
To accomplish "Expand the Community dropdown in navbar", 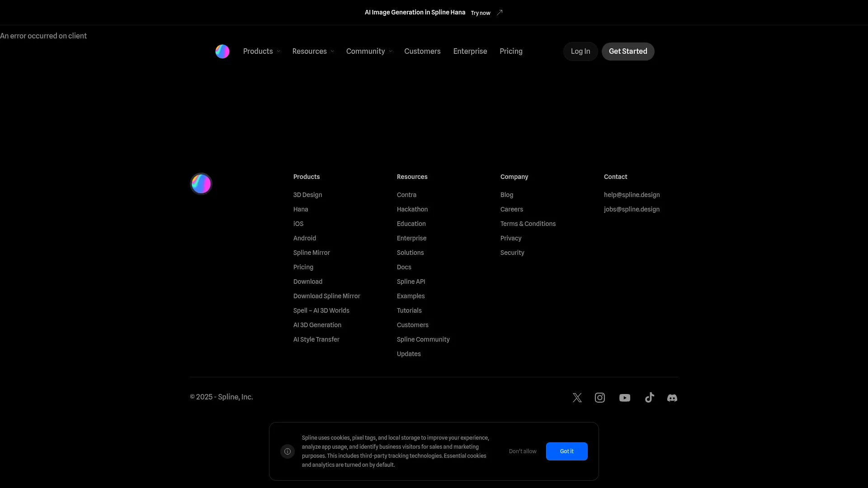I will point(369,52).
